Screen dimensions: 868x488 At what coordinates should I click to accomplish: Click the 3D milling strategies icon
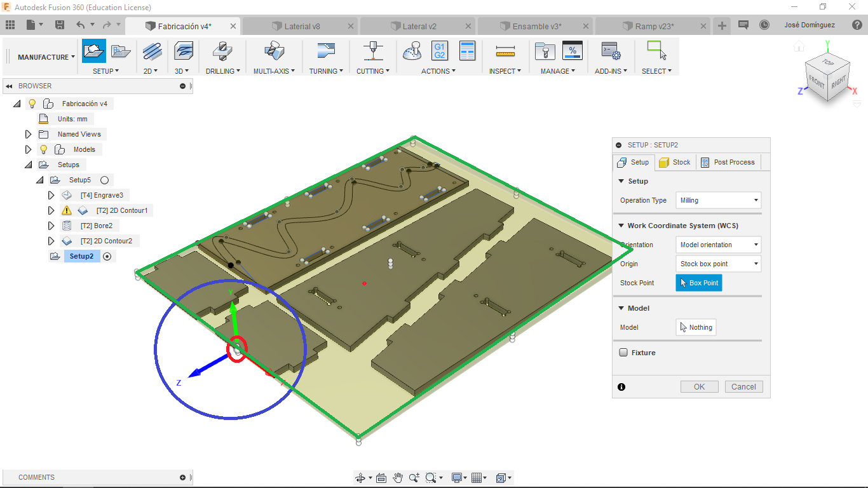(x=184, y=51)
